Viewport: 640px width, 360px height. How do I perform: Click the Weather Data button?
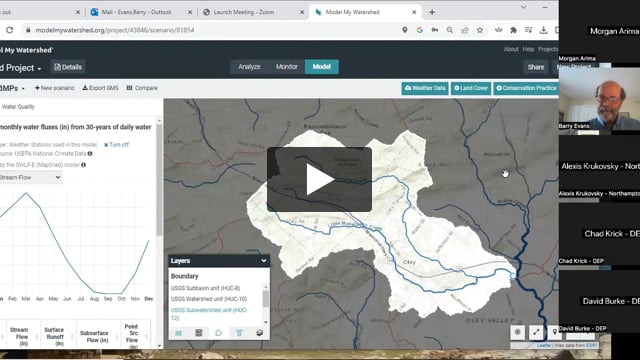click(425, 88)
